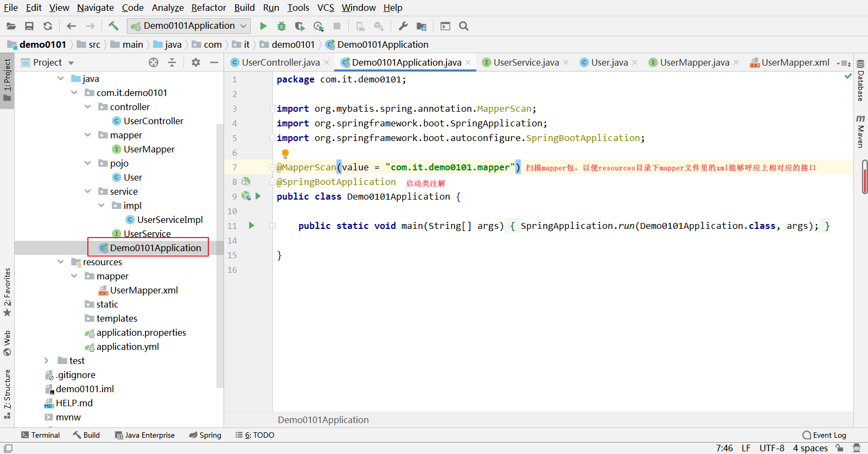Build project with the hammer icon
Image resolution: width=868 pixels, height=454 pixels.
point(113,26)
